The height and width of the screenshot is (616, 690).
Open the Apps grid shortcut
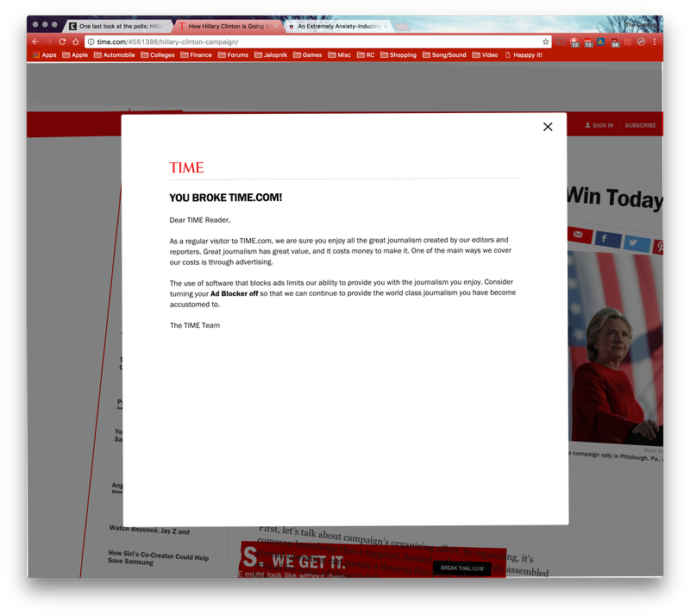45,55
